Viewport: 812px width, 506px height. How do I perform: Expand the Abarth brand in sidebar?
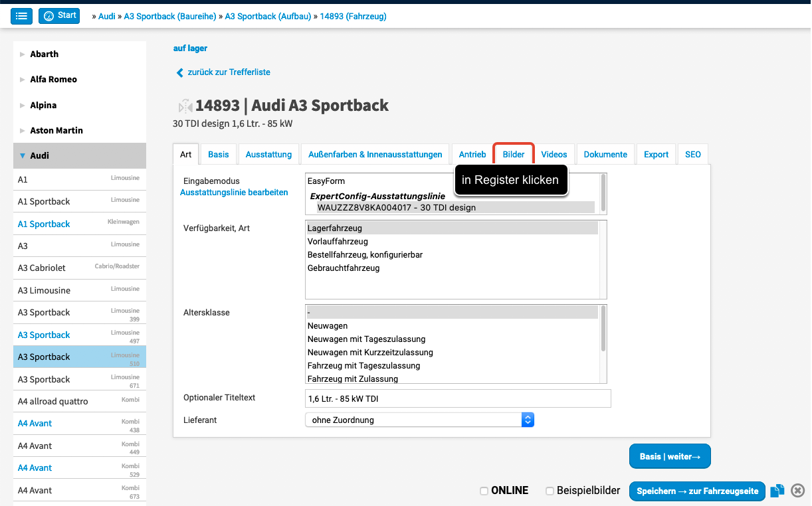(23, 54)
